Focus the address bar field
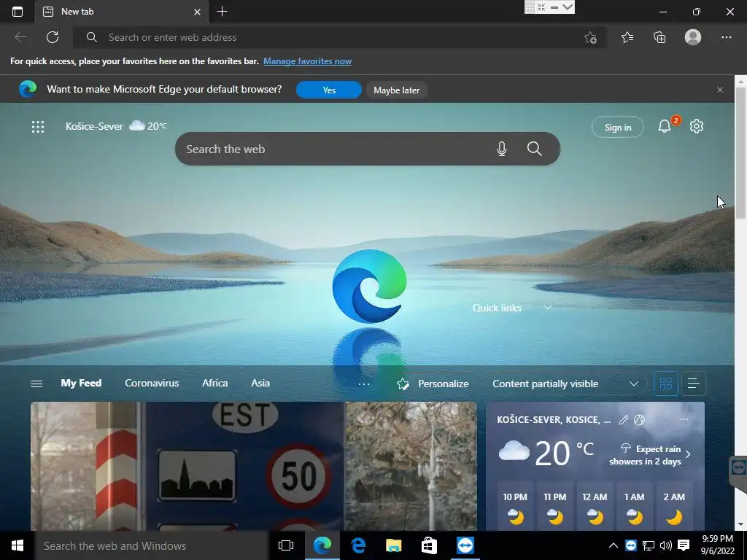Viewport: 747px width, 560px height. click(340, 37)
